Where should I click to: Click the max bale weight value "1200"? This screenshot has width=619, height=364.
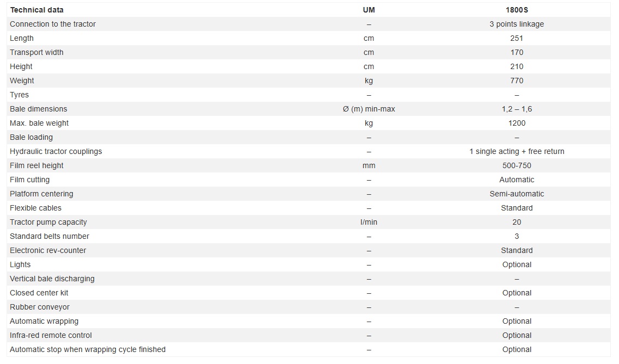[517, 123]
